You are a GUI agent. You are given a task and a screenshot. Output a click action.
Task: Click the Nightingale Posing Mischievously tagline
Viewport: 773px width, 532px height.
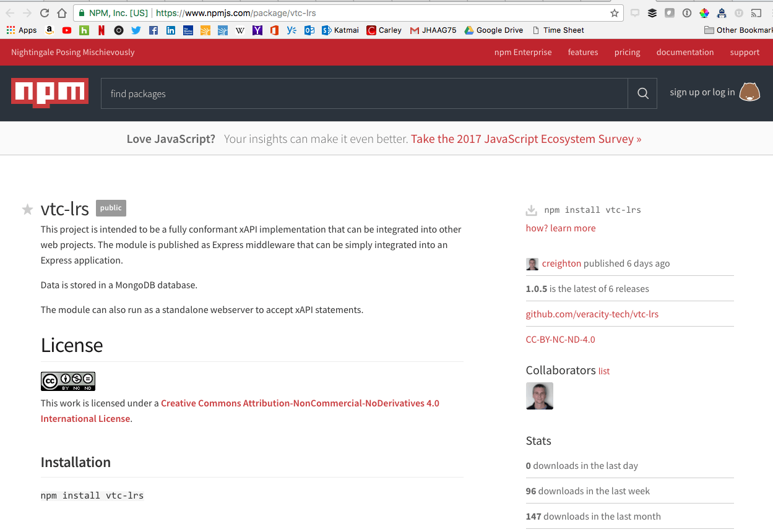[x=73, y=52]
